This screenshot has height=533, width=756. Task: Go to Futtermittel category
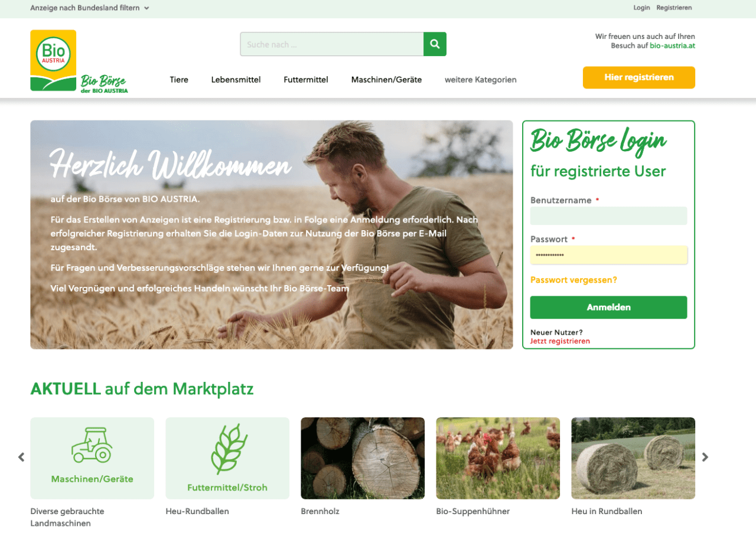click(x=306, y=80)
